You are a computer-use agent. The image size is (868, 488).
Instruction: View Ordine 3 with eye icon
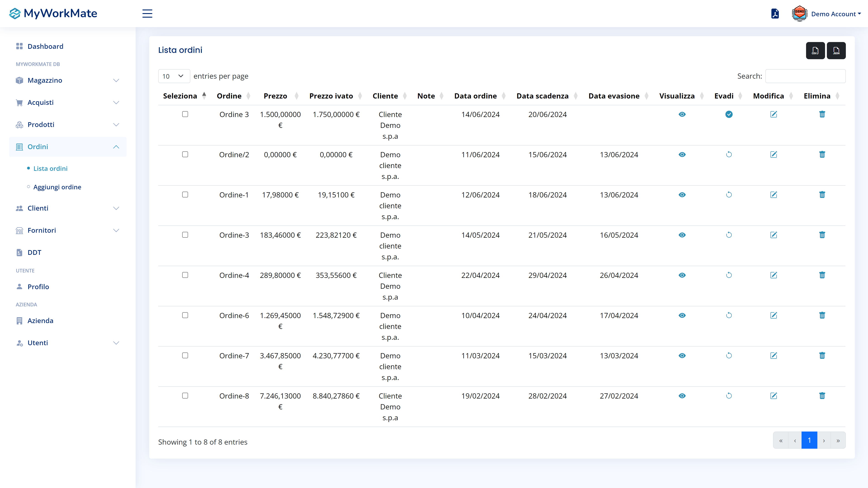tap(682, 115)
